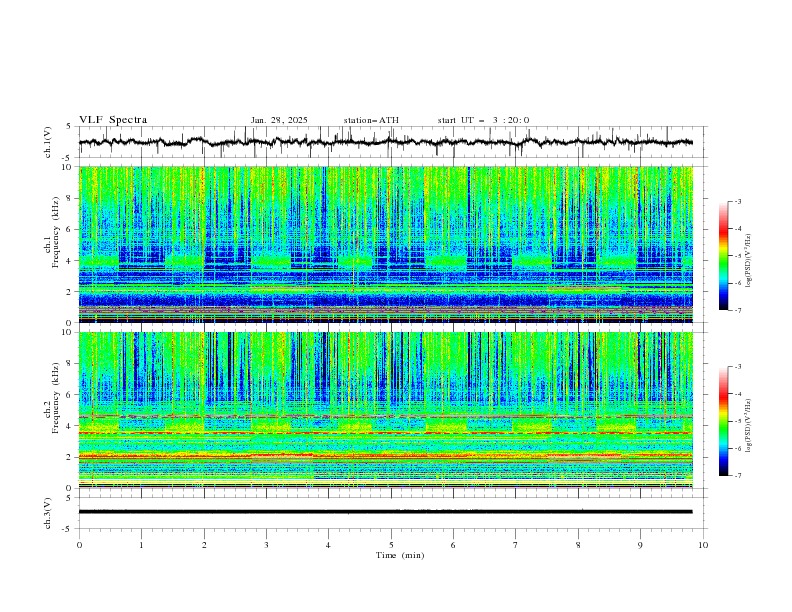792x612 pixels.
Task: Click inside the ch.2 spectrogram panel
Action: (x=386, y=410)
